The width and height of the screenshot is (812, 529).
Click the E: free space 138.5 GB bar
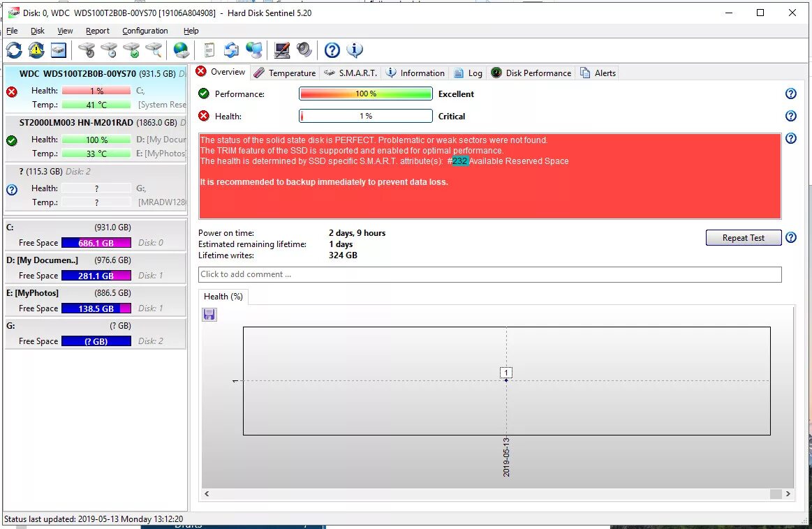[96, 308]
